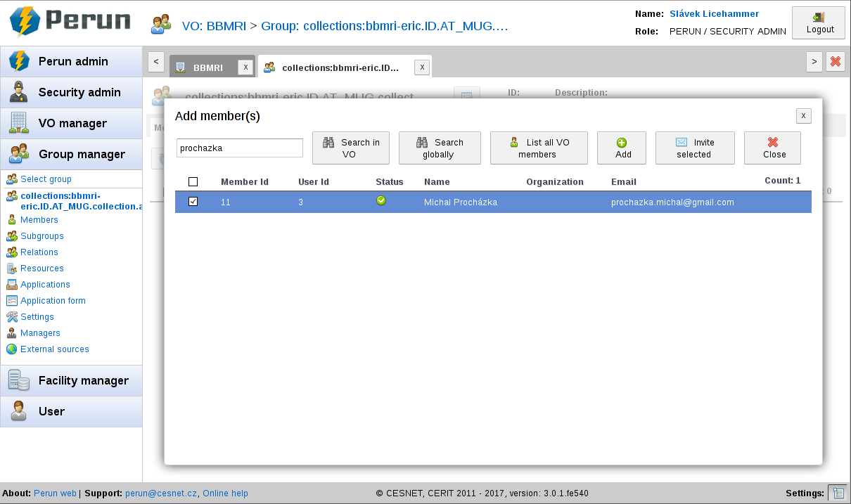Open the Online help link
The height and width of the screenshot is (504, 851).
point(226,493)
